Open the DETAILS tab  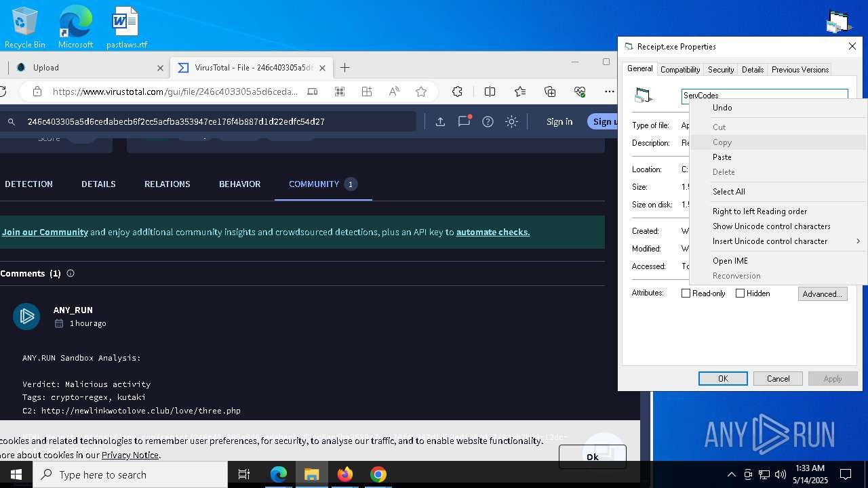98,184
